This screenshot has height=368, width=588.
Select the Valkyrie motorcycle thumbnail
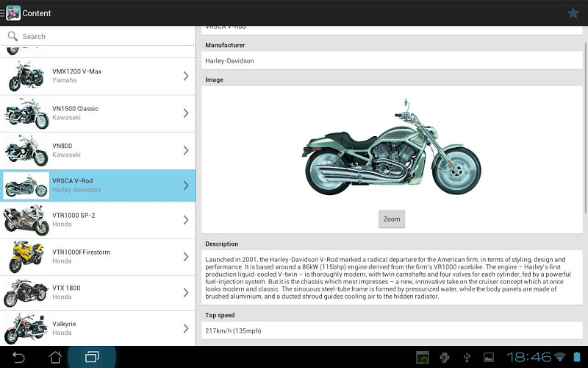[26, 328]
